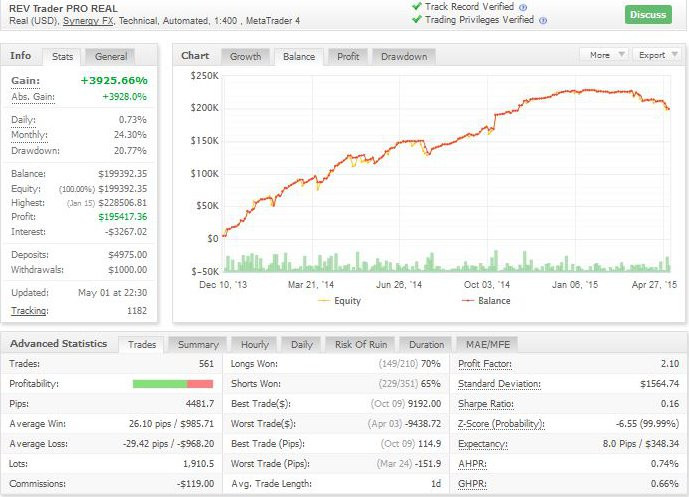Click the Trading Privileges Verified info icon
Viewport: 689px width, 497px height.
point(543,20)
